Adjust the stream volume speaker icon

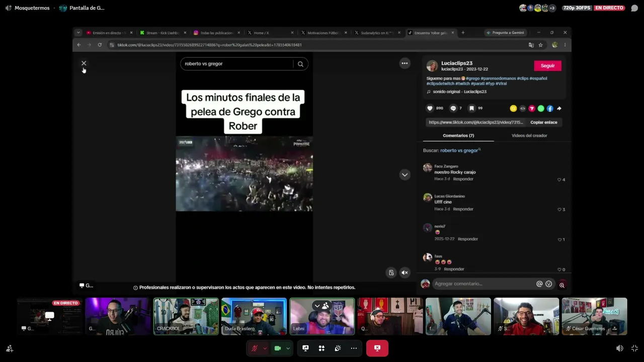pos(620,348)
